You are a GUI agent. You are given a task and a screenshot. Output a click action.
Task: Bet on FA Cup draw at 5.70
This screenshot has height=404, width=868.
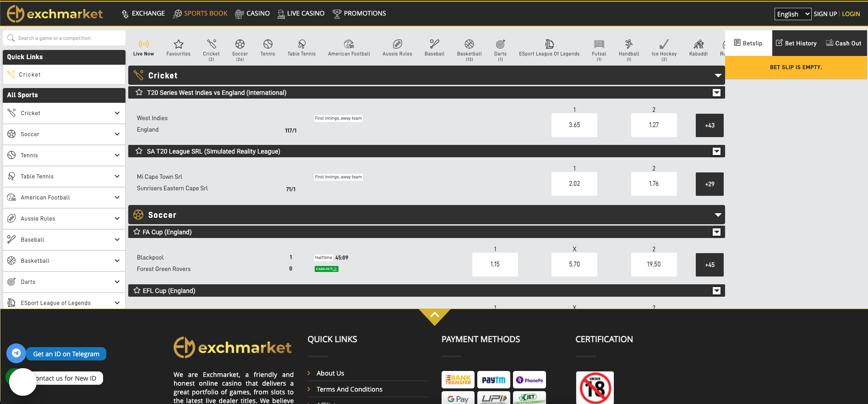(574, 265)
